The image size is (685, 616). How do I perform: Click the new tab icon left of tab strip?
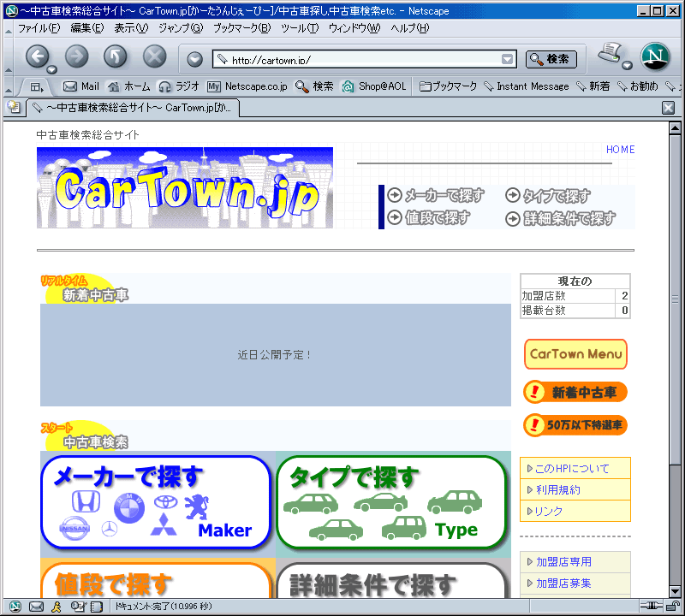point(15,108)
